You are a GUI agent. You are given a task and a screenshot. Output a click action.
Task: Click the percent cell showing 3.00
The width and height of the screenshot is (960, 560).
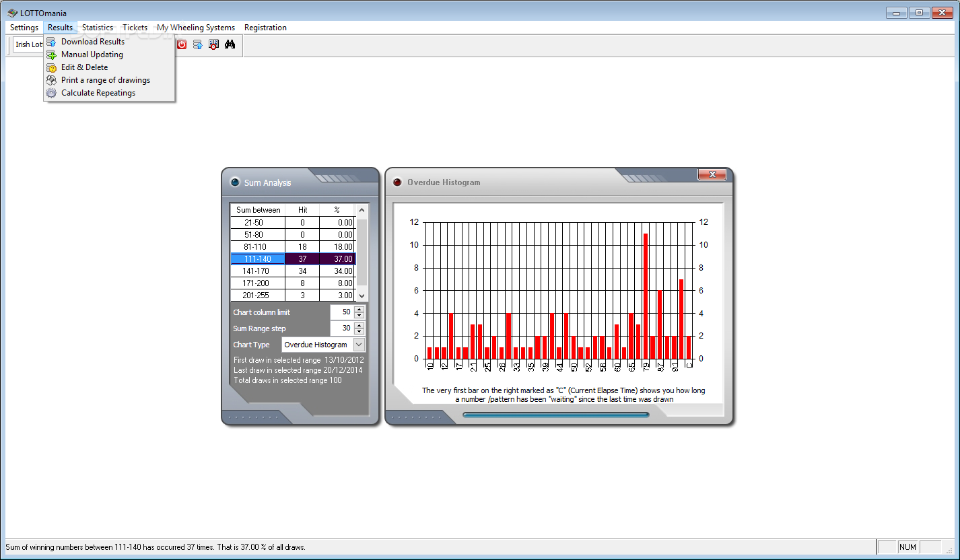pyautogui.click(x=337, y=295)
